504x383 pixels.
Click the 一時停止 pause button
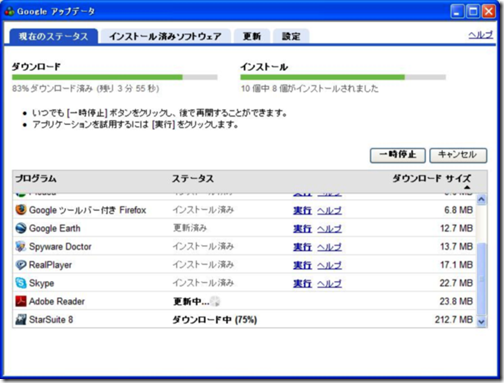click(398, 155)
